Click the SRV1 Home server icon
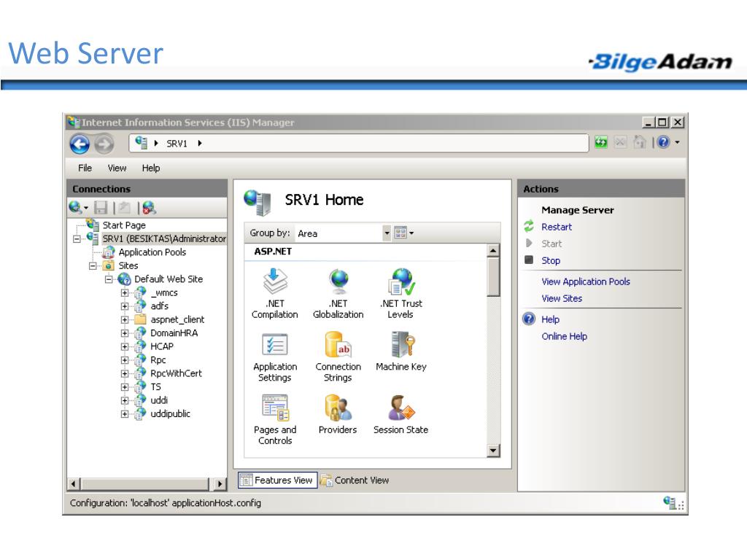Viewport: 747px width, 560px height. point(258,202)
